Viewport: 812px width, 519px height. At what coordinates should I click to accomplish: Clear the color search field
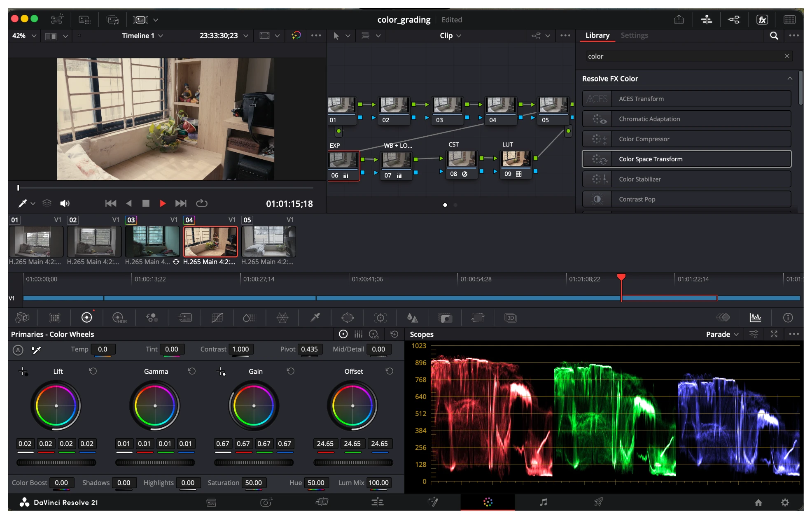click(x=787, y=56)
